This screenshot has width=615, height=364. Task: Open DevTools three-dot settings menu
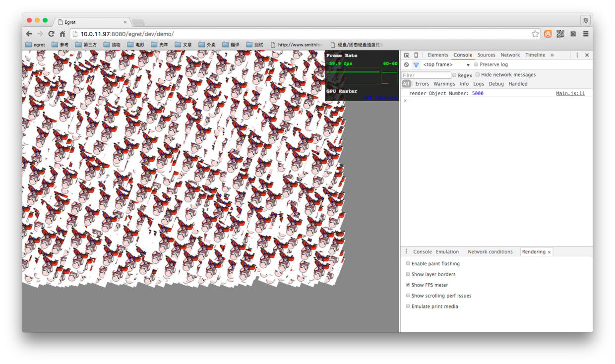tap(577, 55)
